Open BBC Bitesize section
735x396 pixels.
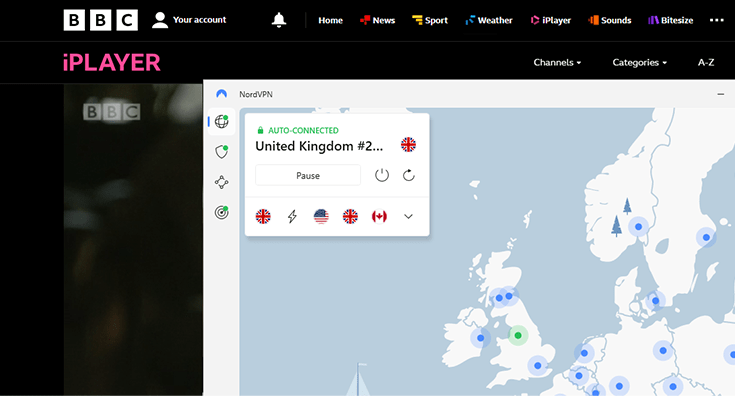click(x=670, y=20)
